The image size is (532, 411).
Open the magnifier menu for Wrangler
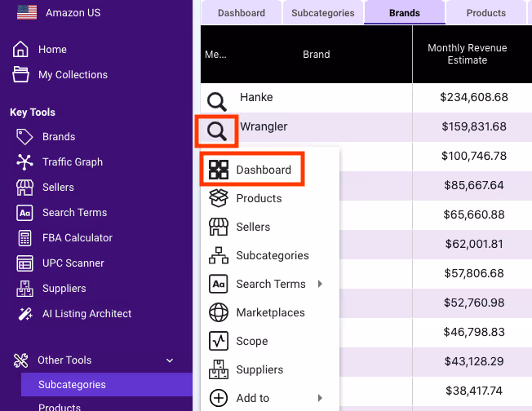tap(217, 131)
